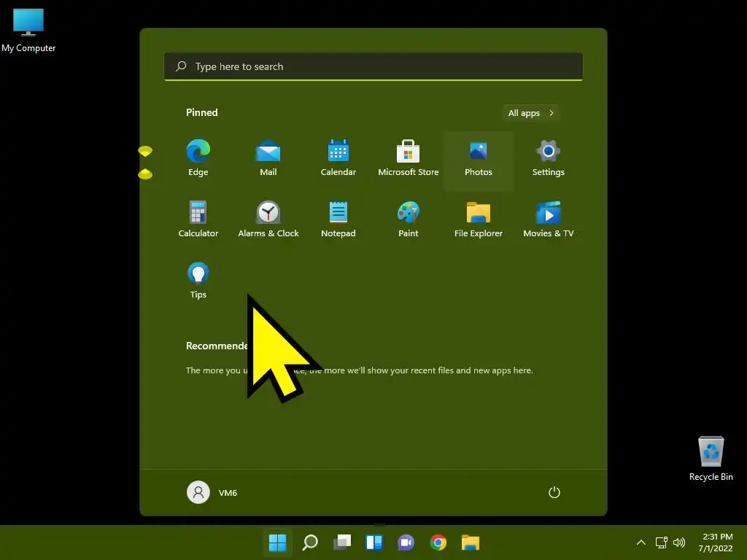The image size is (747, 560).
Task: Open taskbar Search magnifier
Action: (309, 542)
